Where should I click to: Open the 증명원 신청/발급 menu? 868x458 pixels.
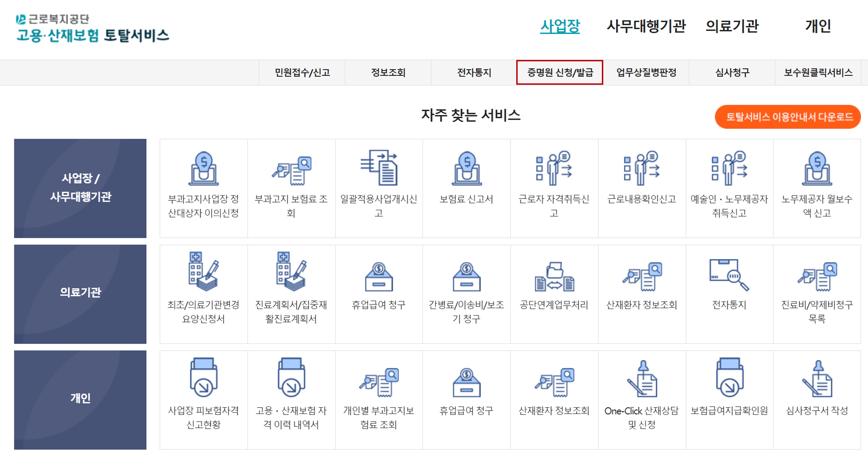560,72
